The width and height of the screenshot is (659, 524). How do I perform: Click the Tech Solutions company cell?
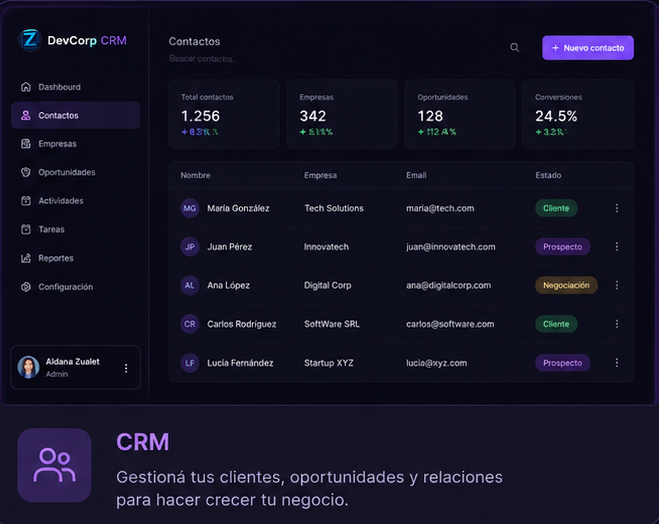pyautogui.click(x=334, y=208)
